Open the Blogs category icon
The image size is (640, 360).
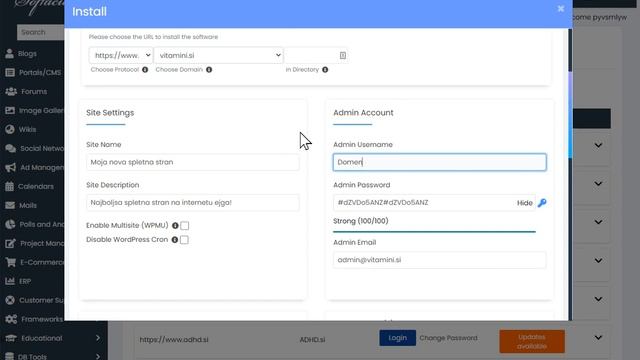9,53
